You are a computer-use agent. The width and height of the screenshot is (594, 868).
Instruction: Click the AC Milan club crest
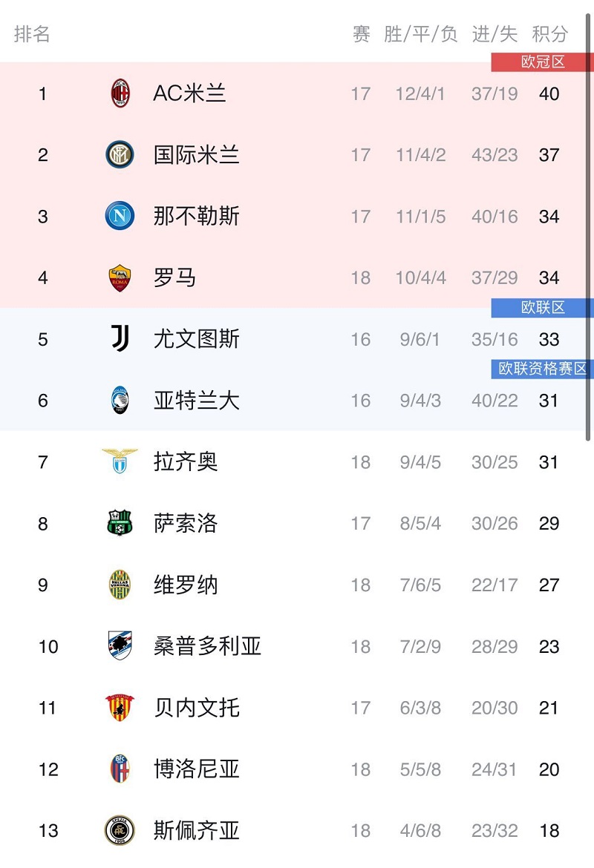pos(120,93)
